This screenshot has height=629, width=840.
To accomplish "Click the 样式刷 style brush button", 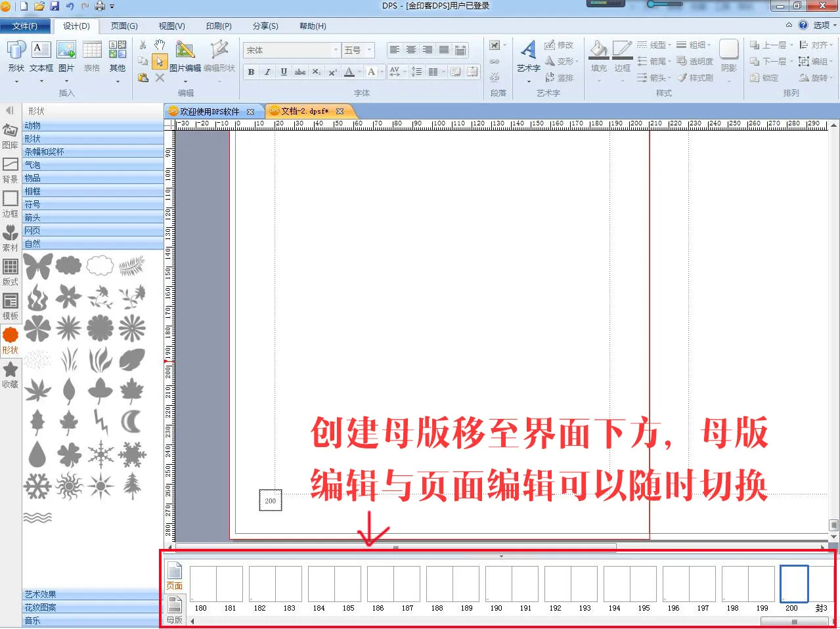I will point(695,77).
